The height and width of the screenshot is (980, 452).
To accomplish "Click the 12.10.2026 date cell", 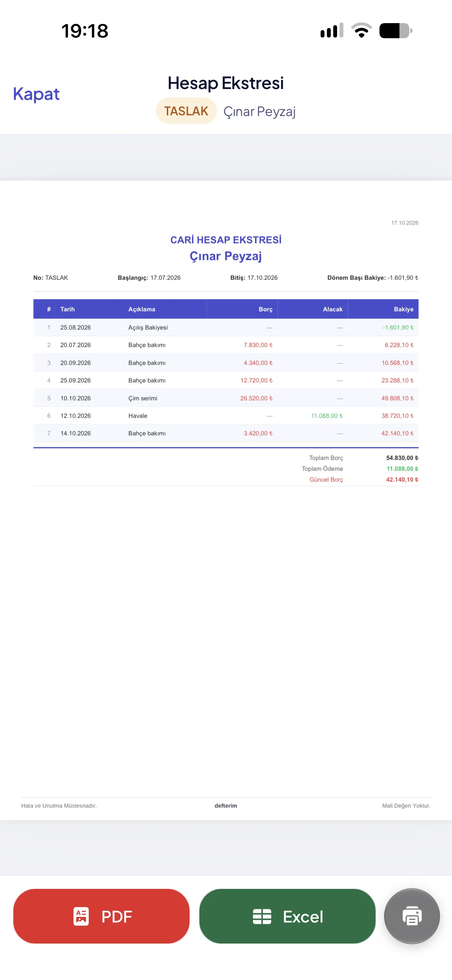I will point(75,415).
